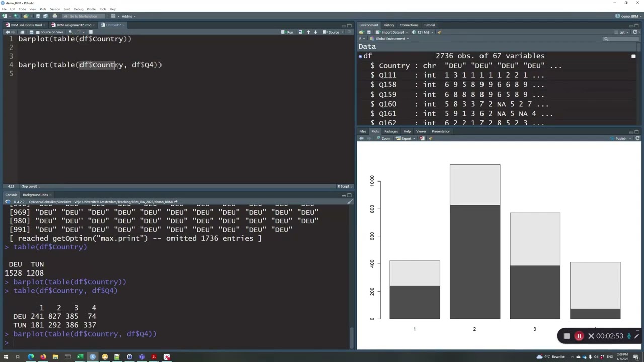This screenshot has width=644, height=362.
Task: Go to next section with down arrow
Action: 315,32
